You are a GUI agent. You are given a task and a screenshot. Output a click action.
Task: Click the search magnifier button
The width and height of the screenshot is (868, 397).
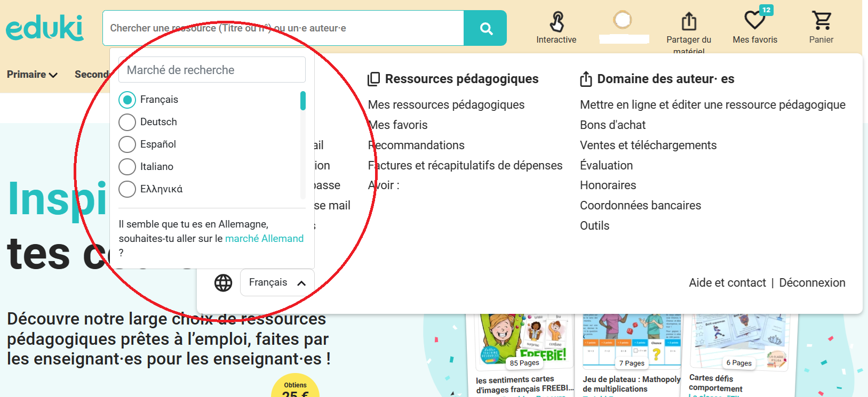click(x=485, y=28)
